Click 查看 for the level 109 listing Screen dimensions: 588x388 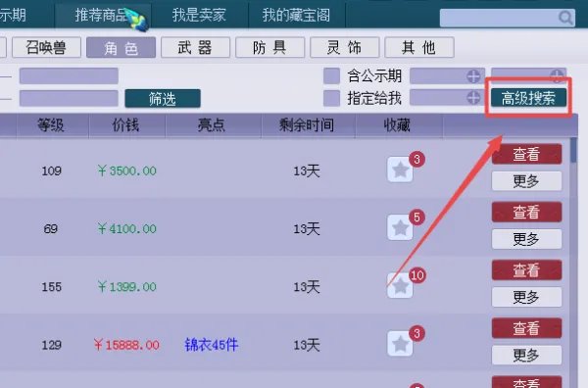(x=526, y=154)
